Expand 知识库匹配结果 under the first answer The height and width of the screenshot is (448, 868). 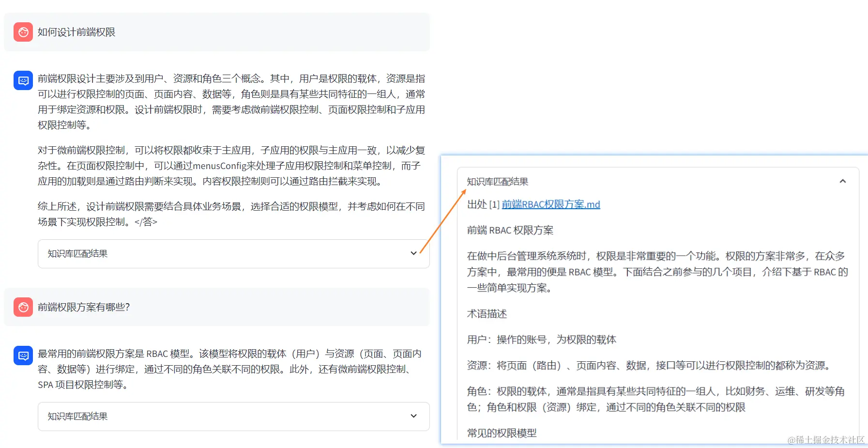233,254
